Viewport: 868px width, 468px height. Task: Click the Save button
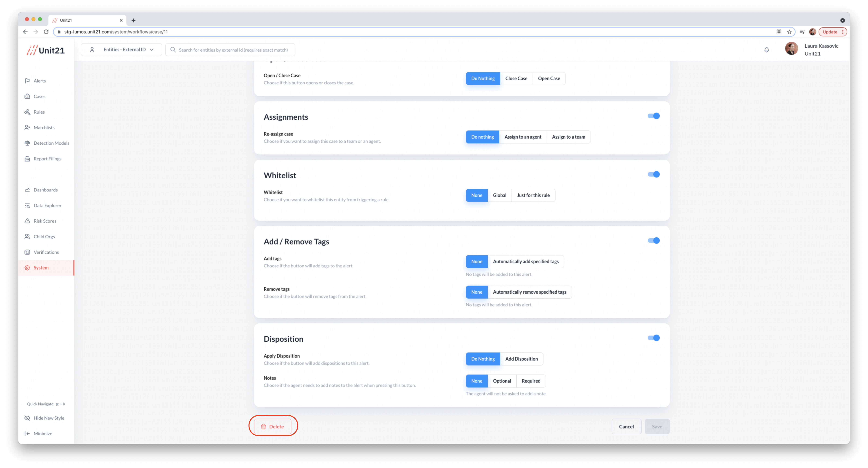coord(657,427)
